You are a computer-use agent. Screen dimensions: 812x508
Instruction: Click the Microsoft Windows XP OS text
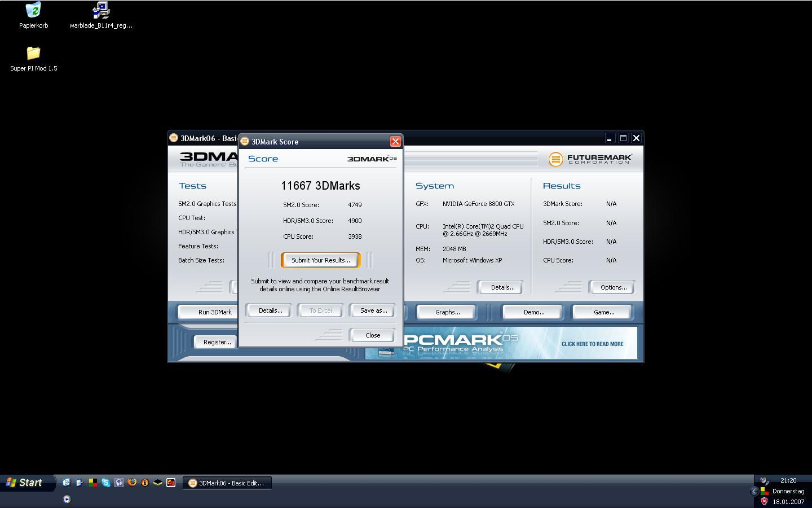pos(472,260)
